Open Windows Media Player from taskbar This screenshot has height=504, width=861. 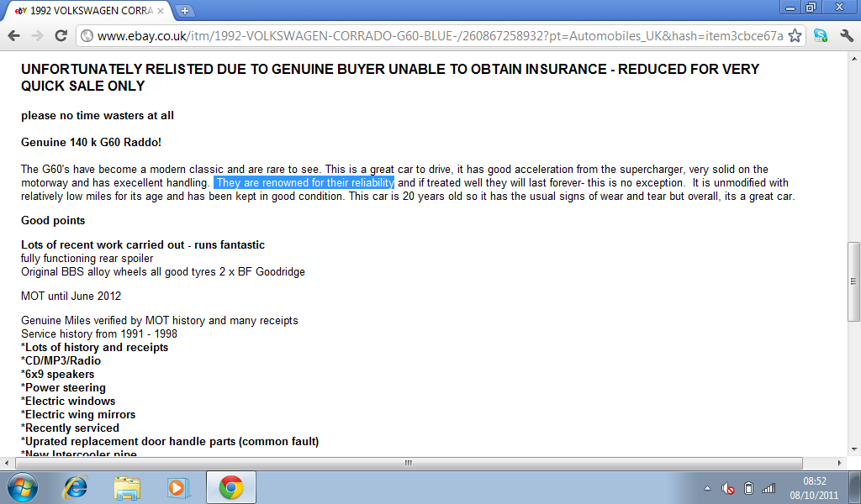[177, 487]
